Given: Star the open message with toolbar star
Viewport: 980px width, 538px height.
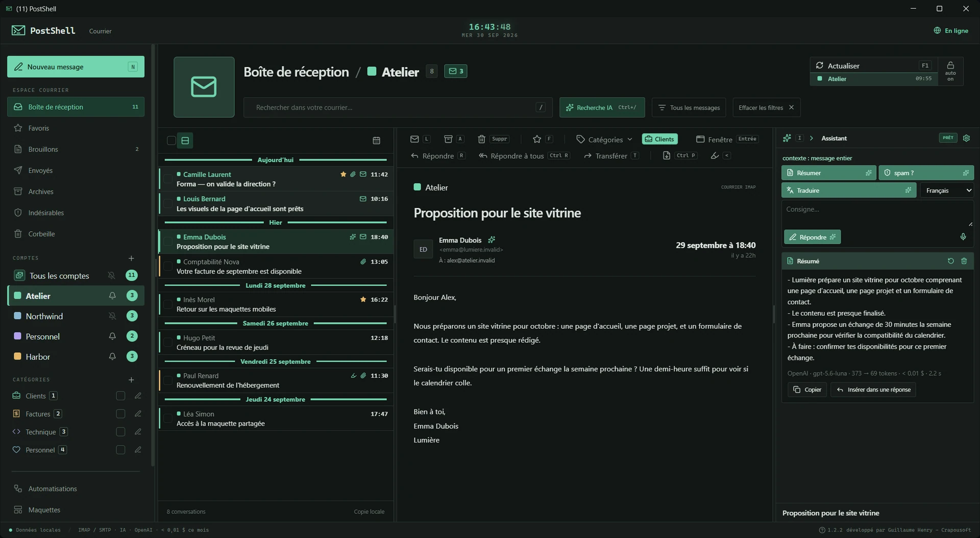Looking at the screenshot, I should point(537,139).
